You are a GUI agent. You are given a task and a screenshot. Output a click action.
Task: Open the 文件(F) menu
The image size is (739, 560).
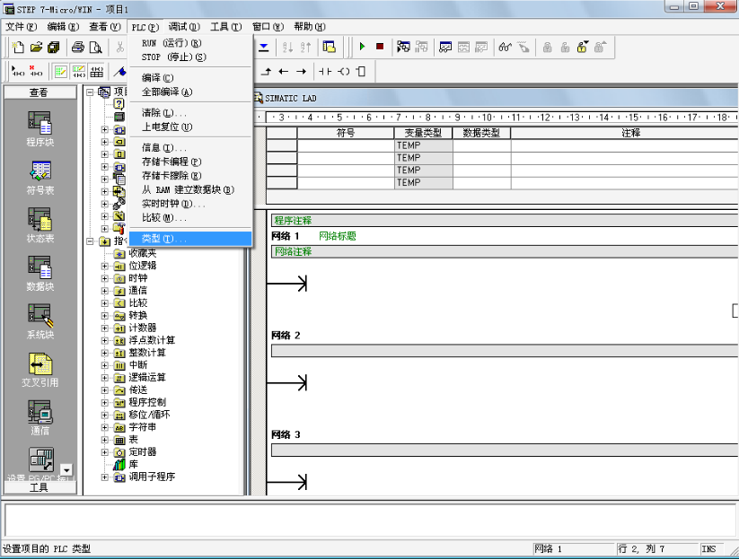[x=22, y=27]
